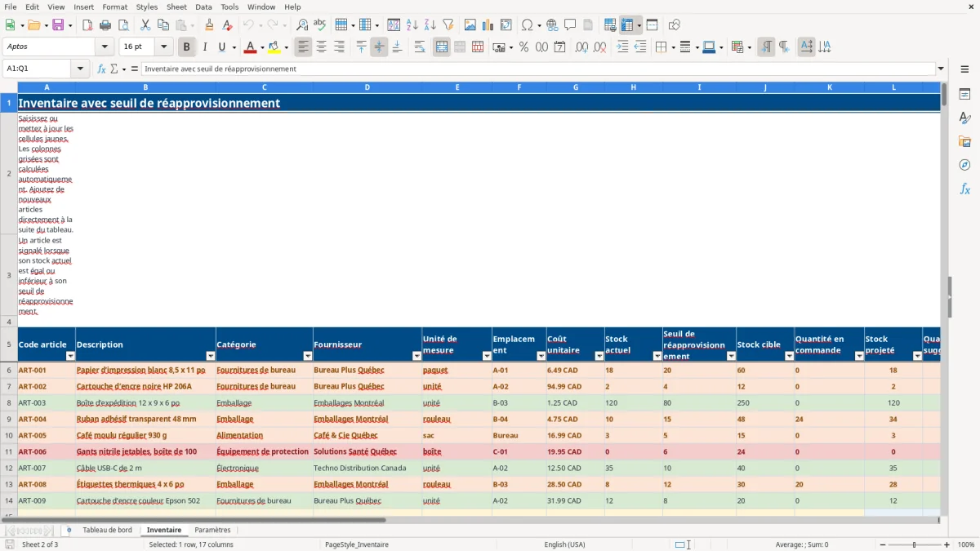Toggle Italic formatting
Image resolution: width=980 pixels, height=551 pixels.
tap(204, 47)
